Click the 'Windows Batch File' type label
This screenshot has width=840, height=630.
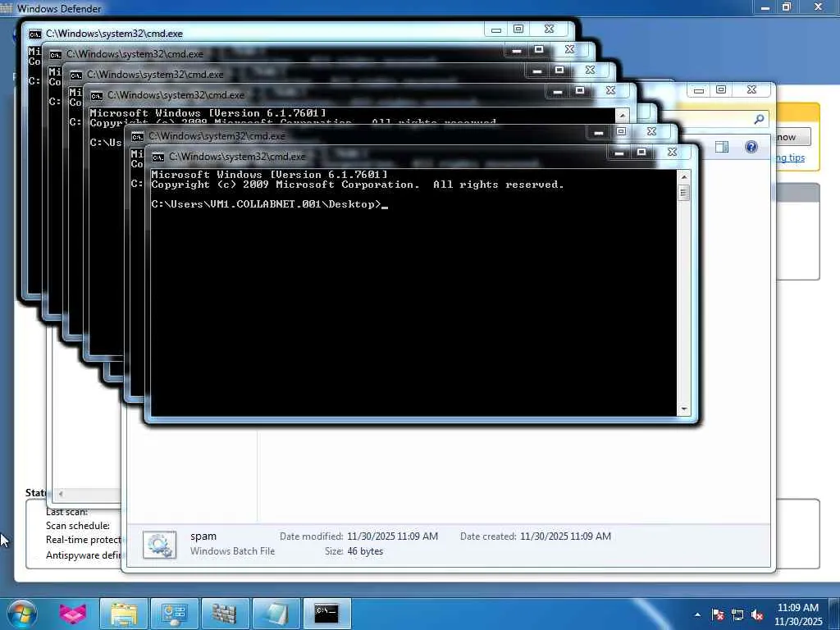(x=232, y=551)
